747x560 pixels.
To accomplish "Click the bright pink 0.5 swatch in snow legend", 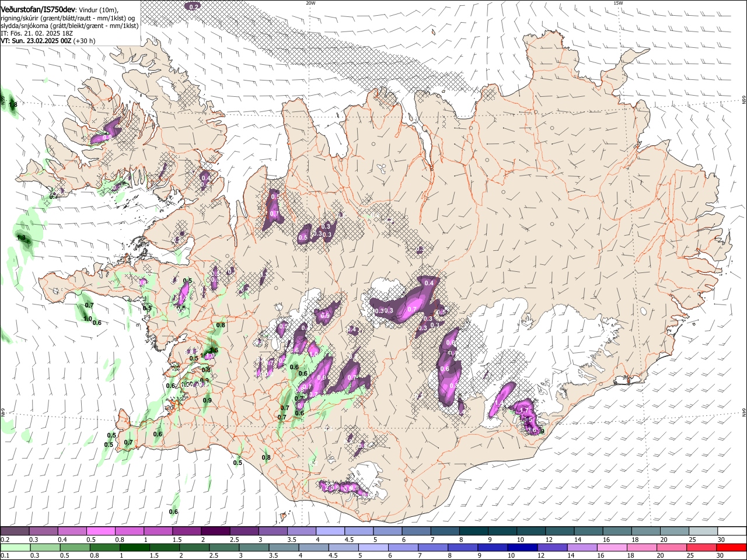I will click(x=101, y=531).
